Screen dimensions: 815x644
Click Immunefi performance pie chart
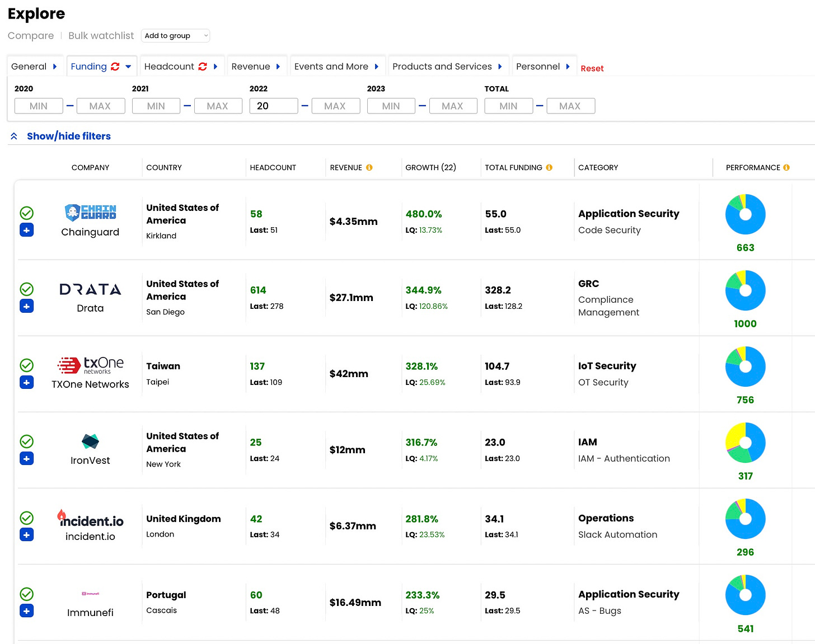pyautogui.click(x=745, y=595)
